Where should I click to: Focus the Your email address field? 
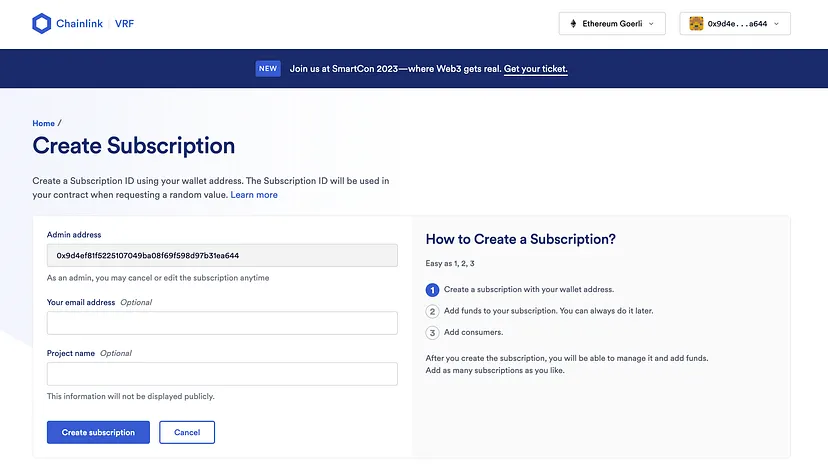222,323
